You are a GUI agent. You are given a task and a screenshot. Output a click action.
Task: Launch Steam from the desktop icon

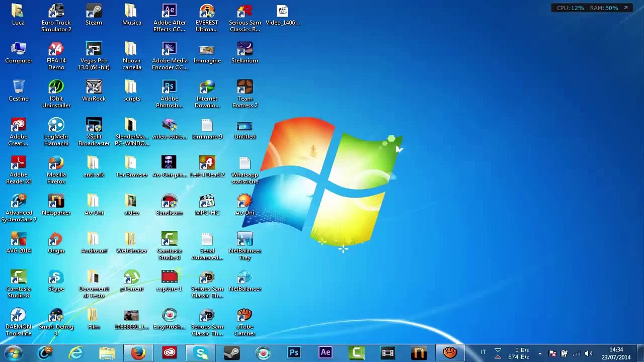(x=94, y=15)
